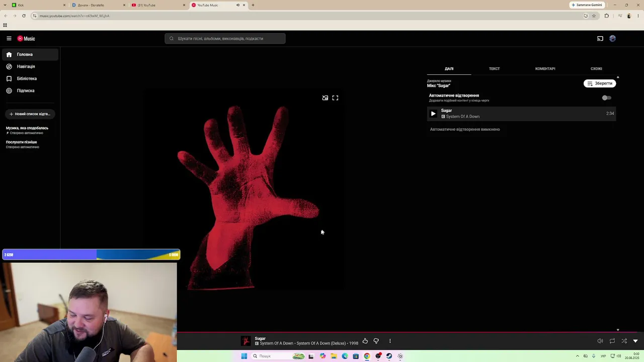Open Chrome from the taskbar

pos(367,356)
